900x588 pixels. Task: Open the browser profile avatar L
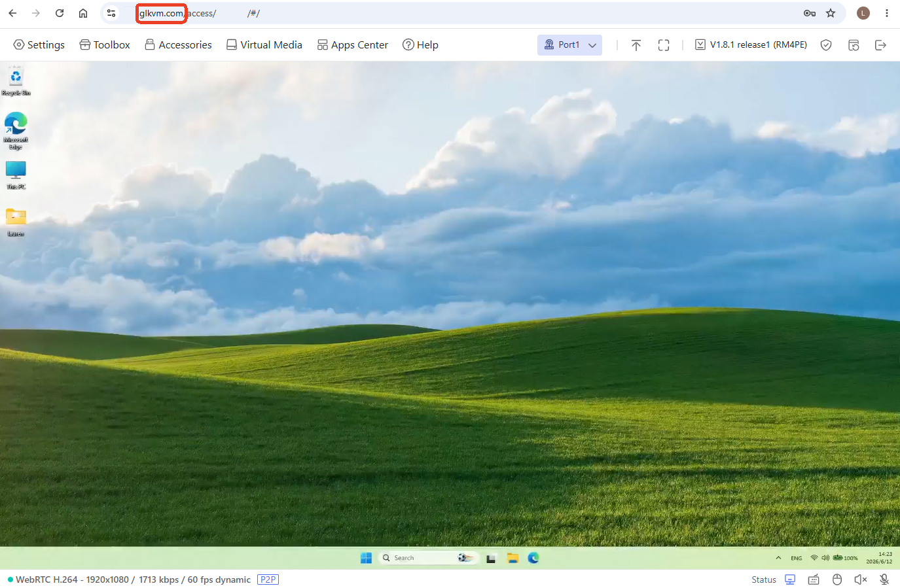tap(863, 13)
